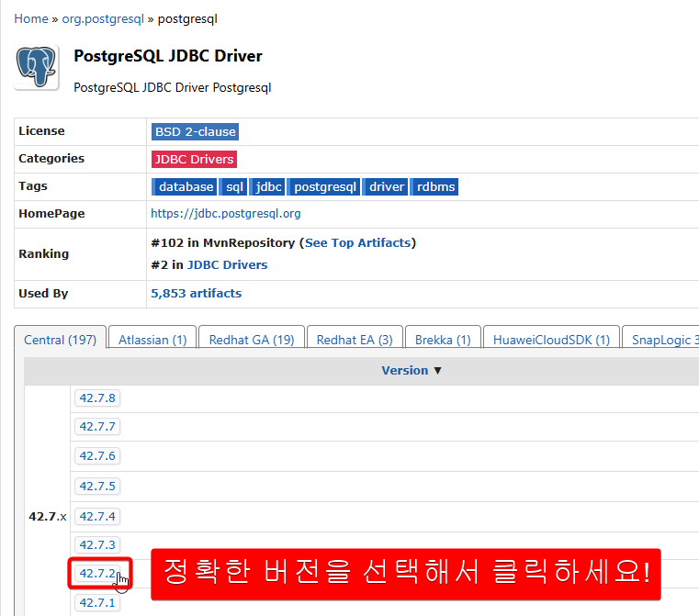Viewport: 699px width, 616px height.
Task: Open version 42.7.4
Action: click(97, 516)
